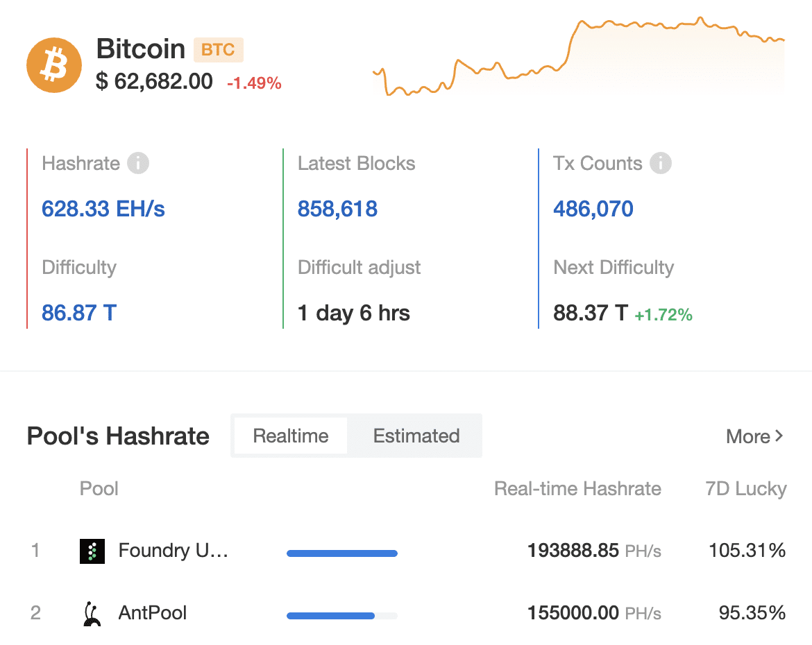Image resolution: width=812 pixels, height=645 pixels.
Task: Click the Bitcoin title heading
Action: (141, 49)
